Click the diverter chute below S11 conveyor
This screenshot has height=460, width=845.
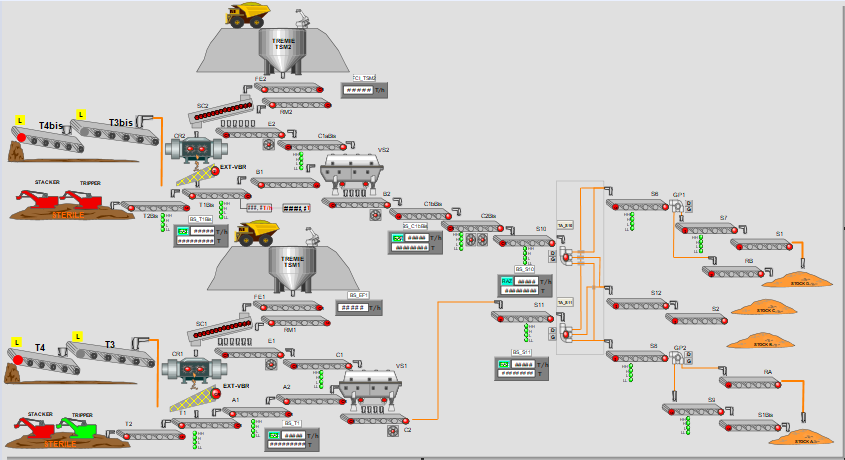click(565, 332)
